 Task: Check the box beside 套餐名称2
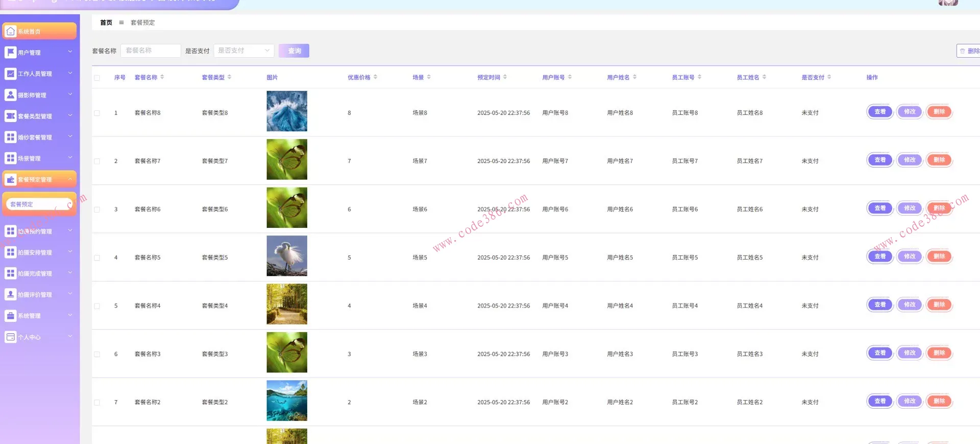pyautogui.click(x=97, y=403)
